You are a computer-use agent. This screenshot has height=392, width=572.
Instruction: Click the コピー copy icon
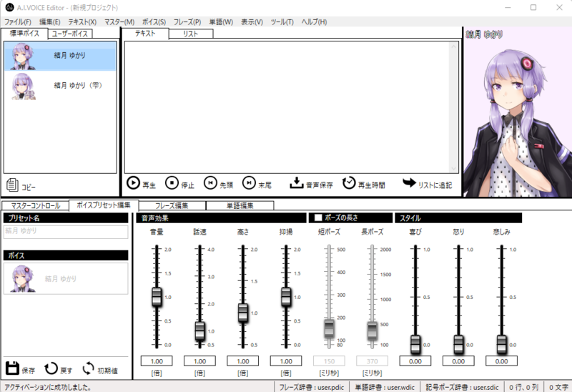point(12,185)
